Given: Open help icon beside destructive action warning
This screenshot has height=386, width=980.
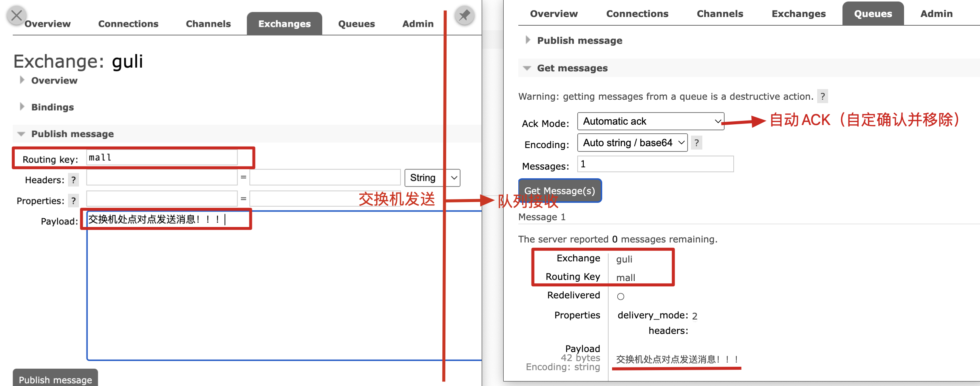Looking at the screenshot, I should (822, 96).
